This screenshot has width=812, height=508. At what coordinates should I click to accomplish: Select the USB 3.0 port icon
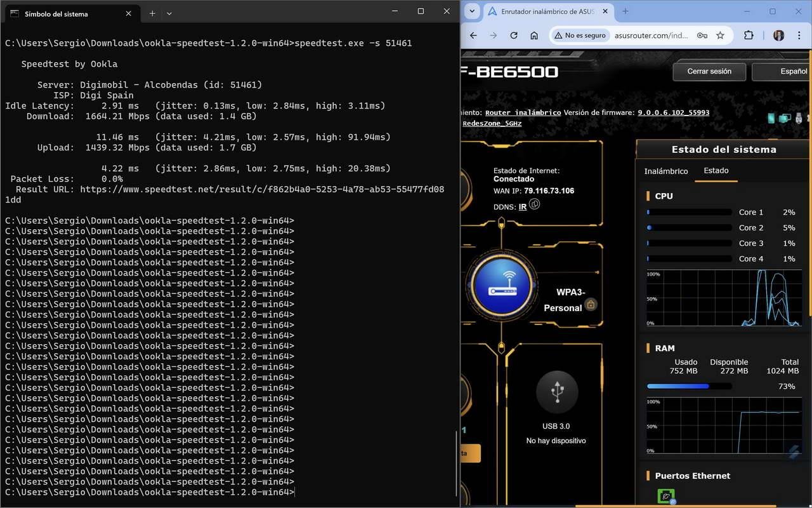(x=557, y=392)
